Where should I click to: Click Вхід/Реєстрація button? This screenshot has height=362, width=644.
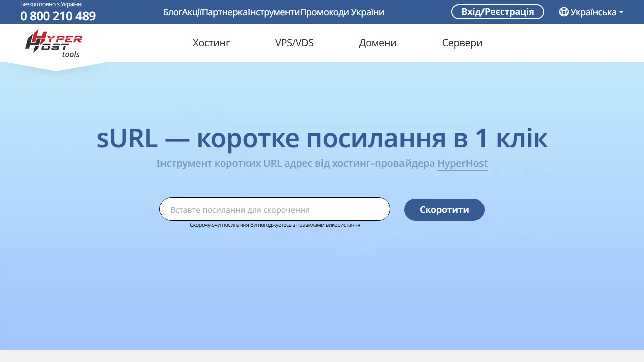[498, 11]
